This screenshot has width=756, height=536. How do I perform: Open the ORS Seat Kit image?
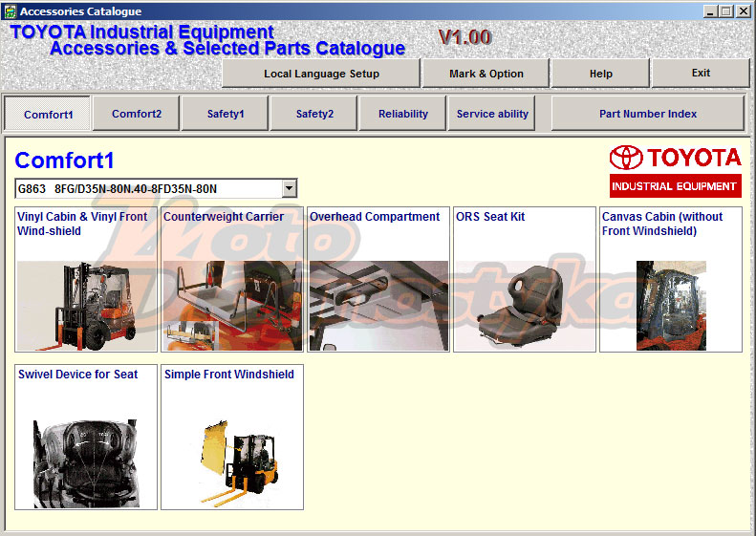(525, 306)
